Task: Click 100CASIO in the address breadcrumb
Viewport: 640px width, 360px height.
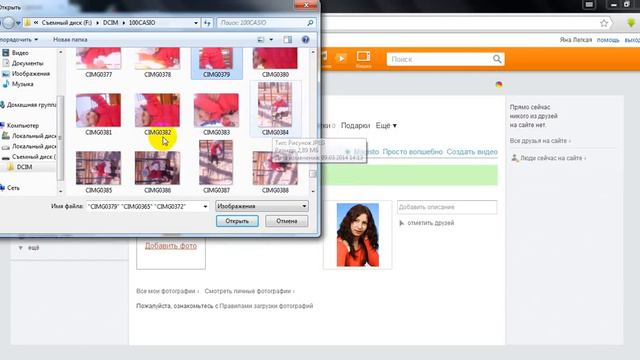Action: 142,23
